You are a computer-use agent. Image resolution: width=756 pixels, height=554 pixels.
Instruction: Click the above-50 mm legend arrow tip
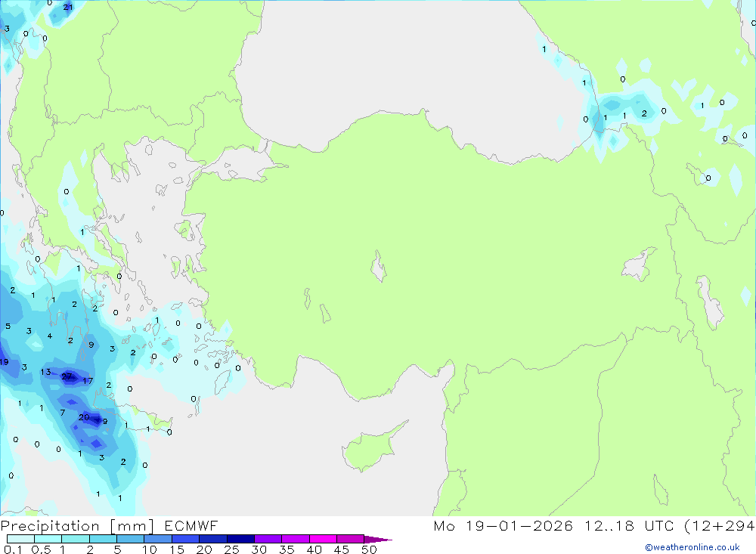coord(378,540)
